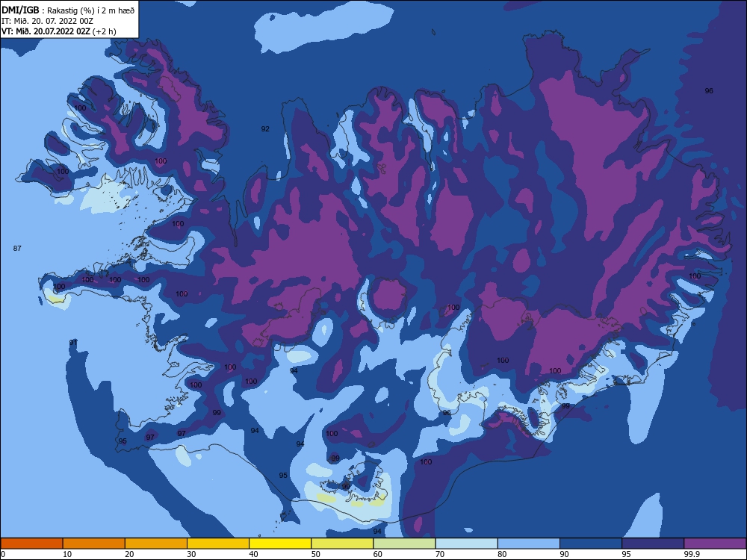The image size is (747, 560).
Task: Click the dark indigo 95–99.9 legend swatch
Action: click(653, 544)
